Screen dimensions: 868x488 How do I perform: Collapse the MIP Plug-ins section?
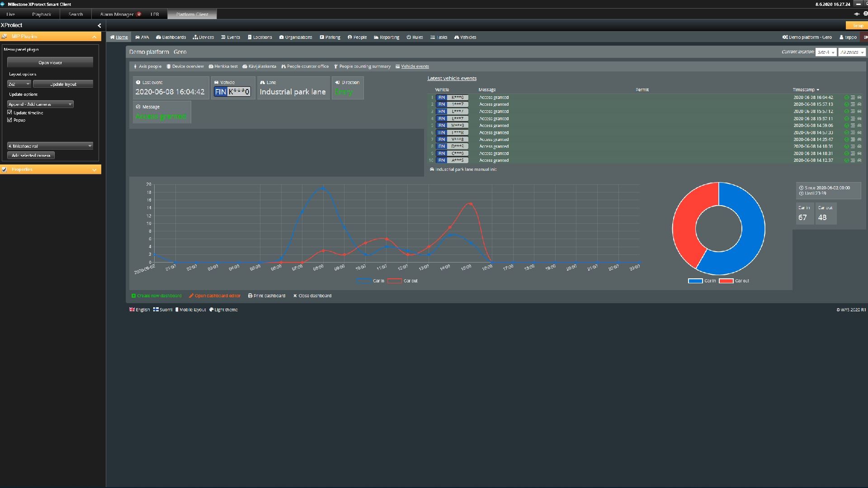[x=94, y=37]
